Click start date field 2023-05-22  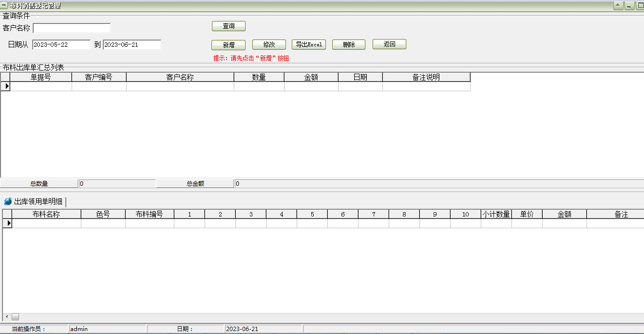click(61, 44)
